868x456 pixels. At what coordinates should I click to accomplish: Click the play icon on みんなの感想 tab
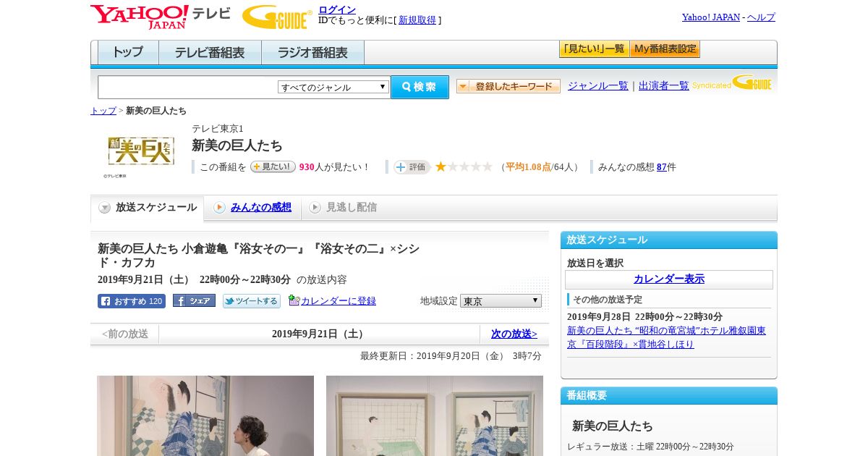click(219, 208)
